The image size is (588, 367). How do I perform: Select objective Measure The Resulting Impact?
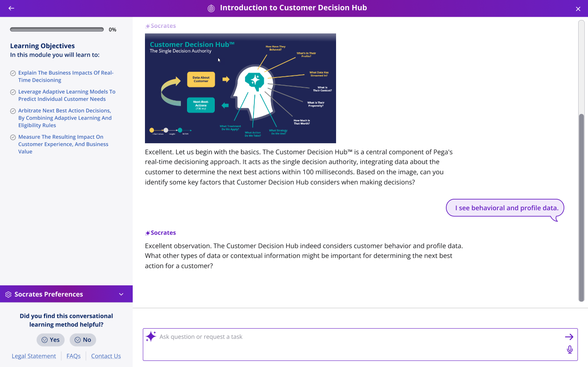(63, 144)
